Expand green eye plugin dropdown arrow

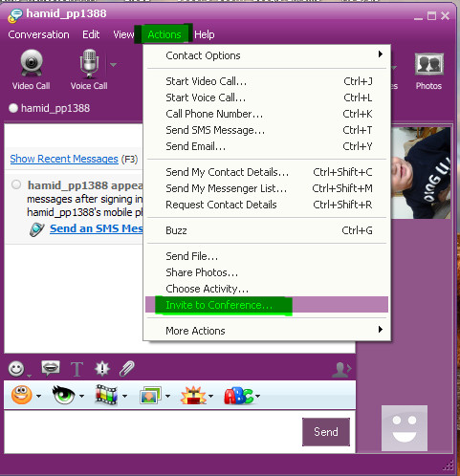coord(81,396)
